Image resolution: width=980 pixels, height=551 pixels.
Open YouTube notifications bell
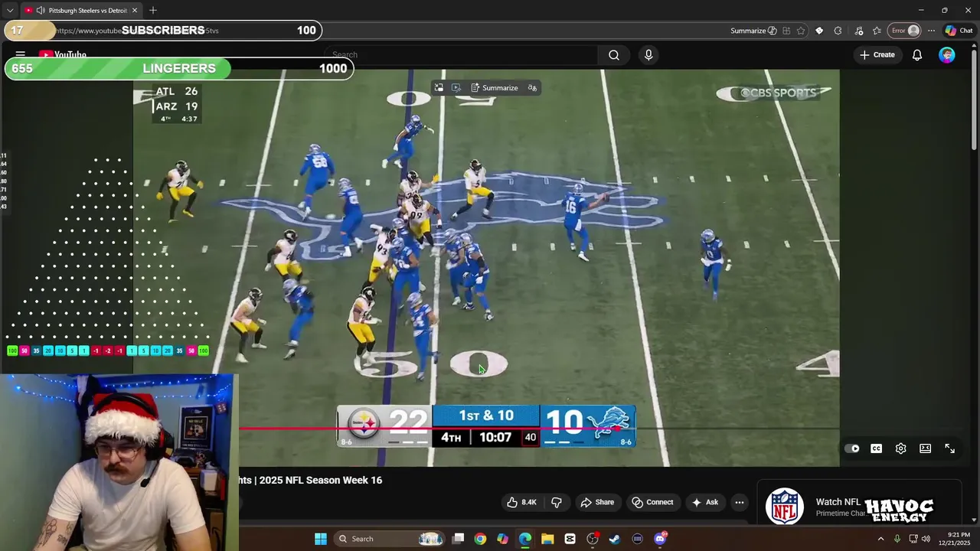point(917,55)
